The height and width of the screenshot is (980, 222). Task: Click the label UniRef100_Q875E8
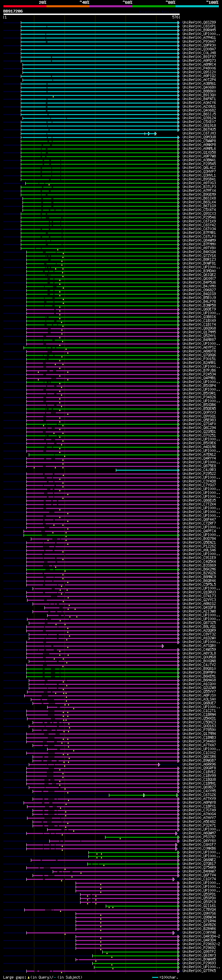[x=199, y=465]
